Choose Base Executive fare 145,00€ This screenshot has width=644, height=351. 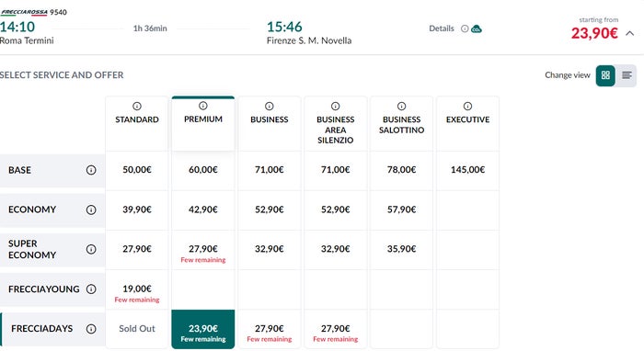(467, 170)
